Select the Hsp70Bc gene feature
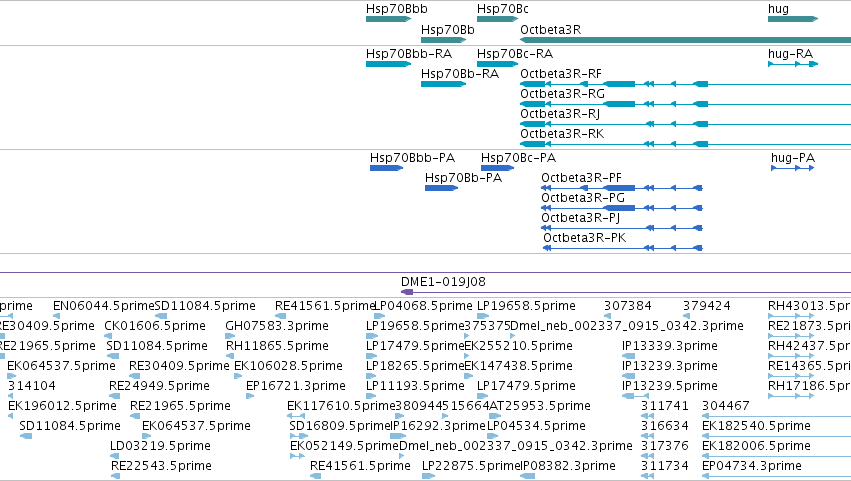Viewport: 851px width, 481px height. click(x=498, y=20)
